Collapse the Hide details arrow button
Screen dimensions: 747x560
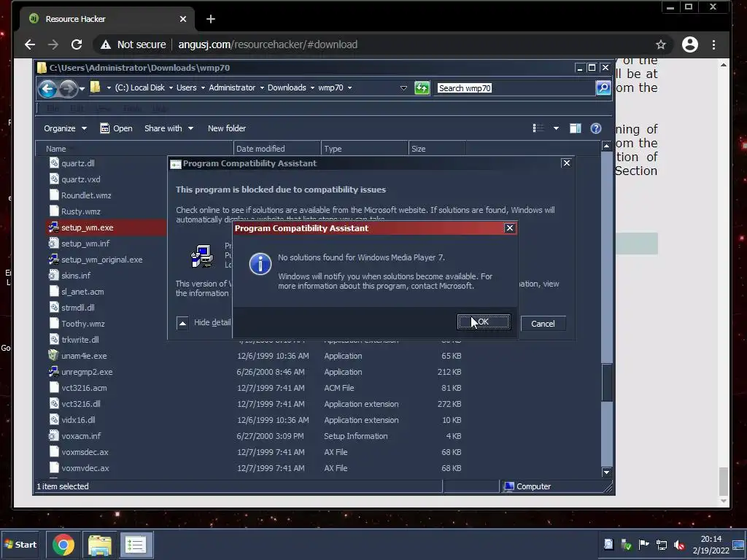point(182,323)
